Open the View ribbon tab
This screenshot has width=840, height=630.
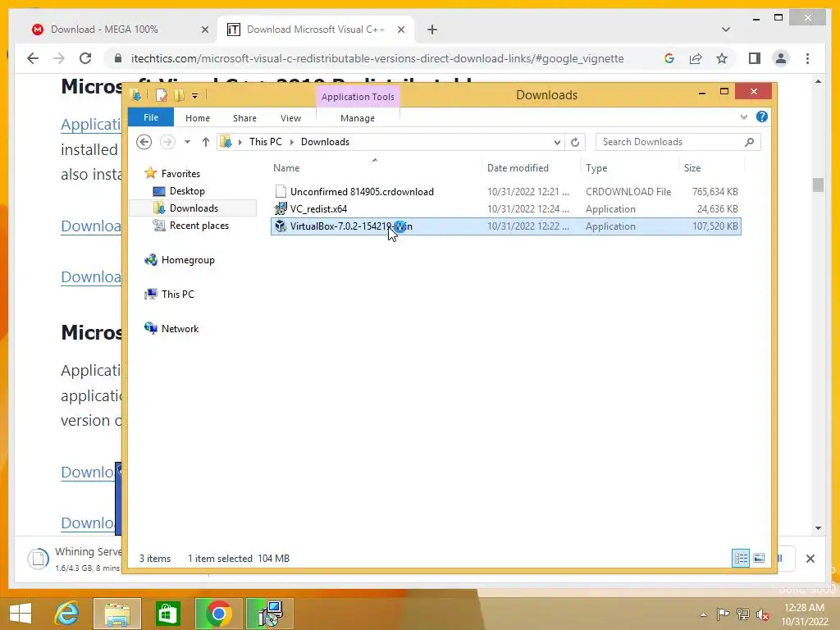[x=291, y=118]
